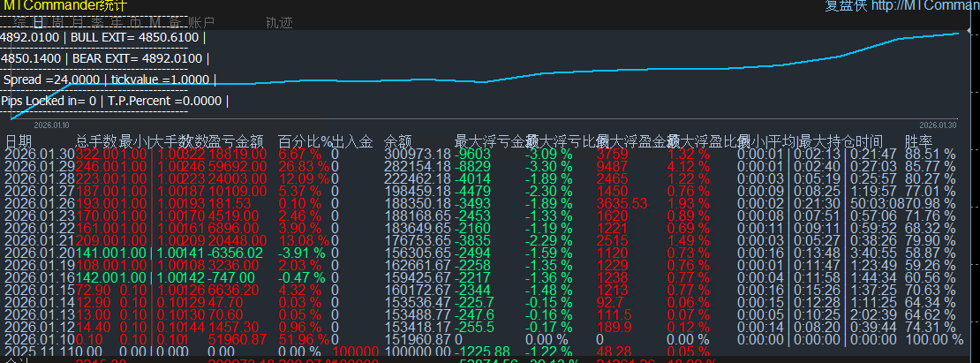Select the 日 daily statistics tab

[40, 23]
